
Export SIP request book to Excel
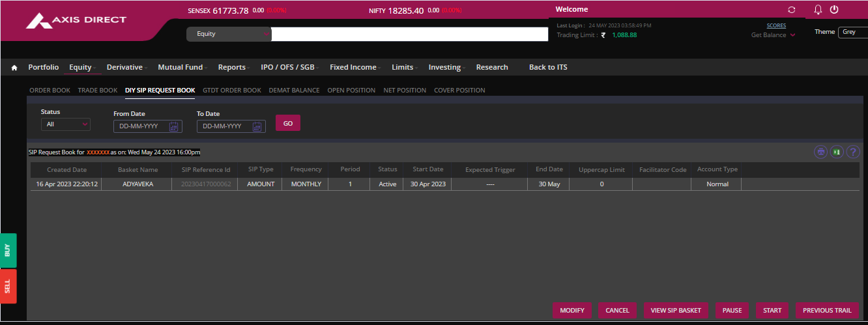[837, 152]
